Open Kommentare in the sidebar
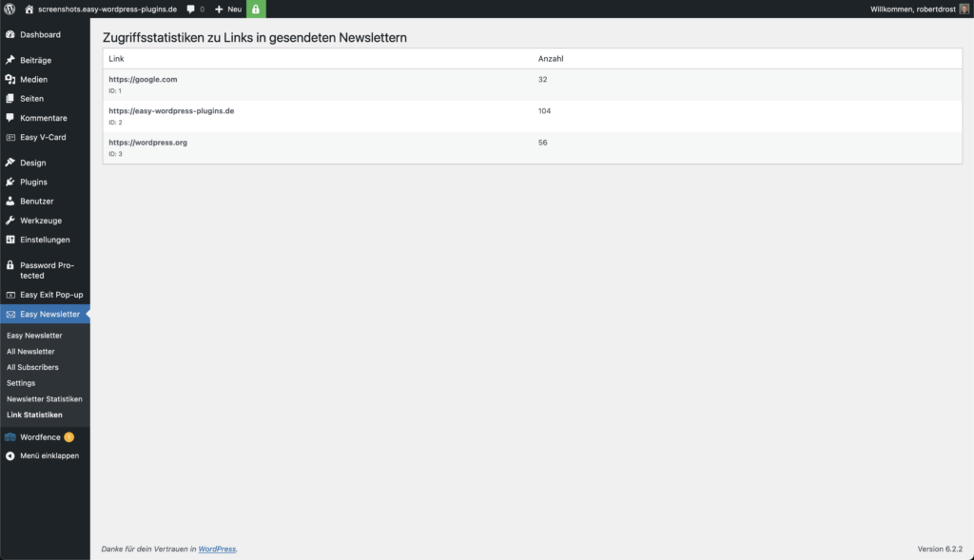 click(x=45, y=118)
